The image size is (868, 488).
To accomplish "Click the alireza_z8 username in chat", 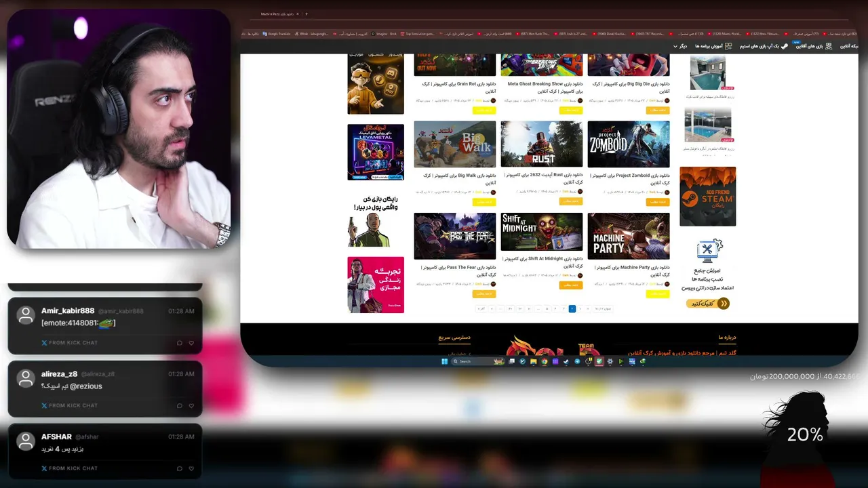I will [x=59, y=374].
